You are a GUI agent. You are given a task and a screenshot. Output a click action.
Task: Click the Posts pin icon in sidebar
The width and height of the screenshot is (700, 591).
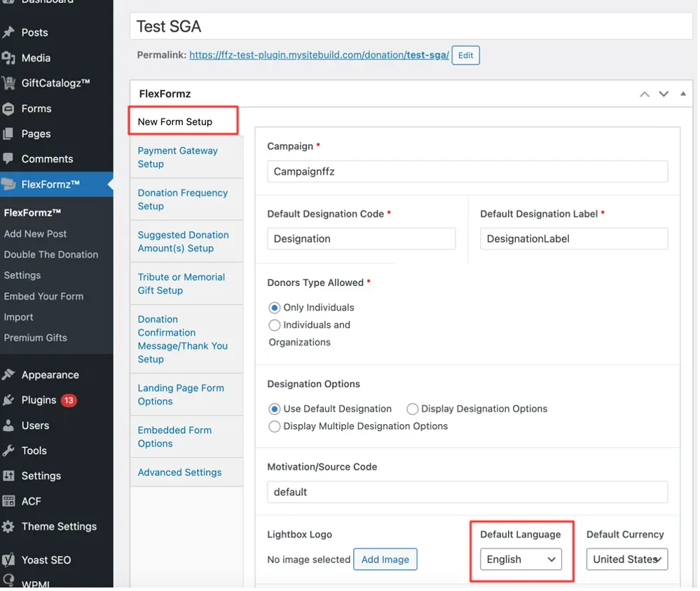pos(8,33)
